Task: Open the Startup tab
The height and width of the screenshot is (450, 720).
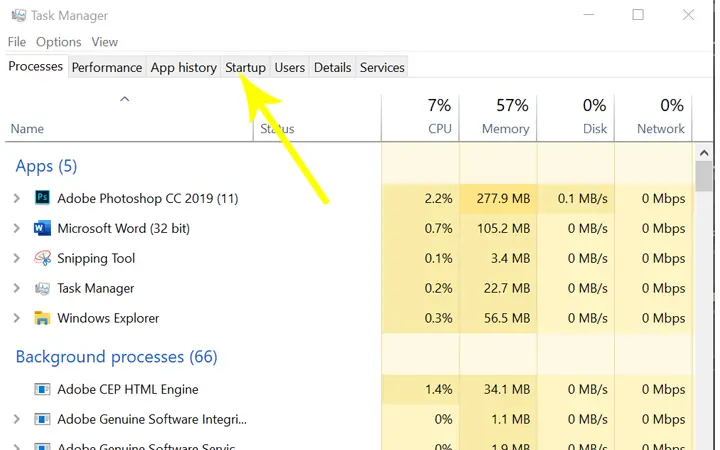Action: pos(245,68)
